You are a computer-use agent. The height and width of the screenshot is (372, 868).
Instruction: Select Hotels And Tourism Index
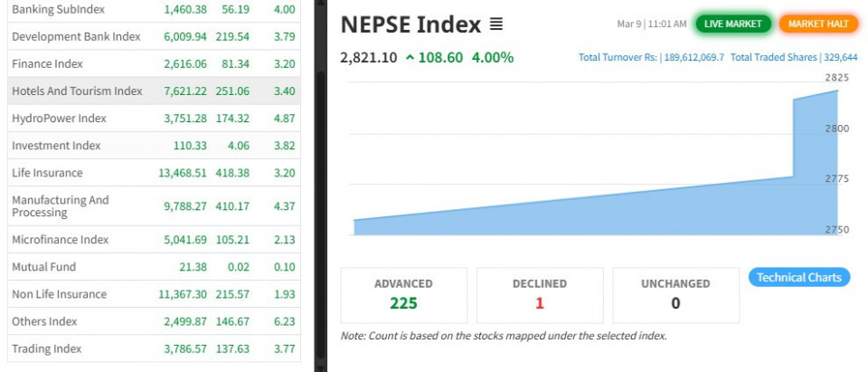[77, 91]
